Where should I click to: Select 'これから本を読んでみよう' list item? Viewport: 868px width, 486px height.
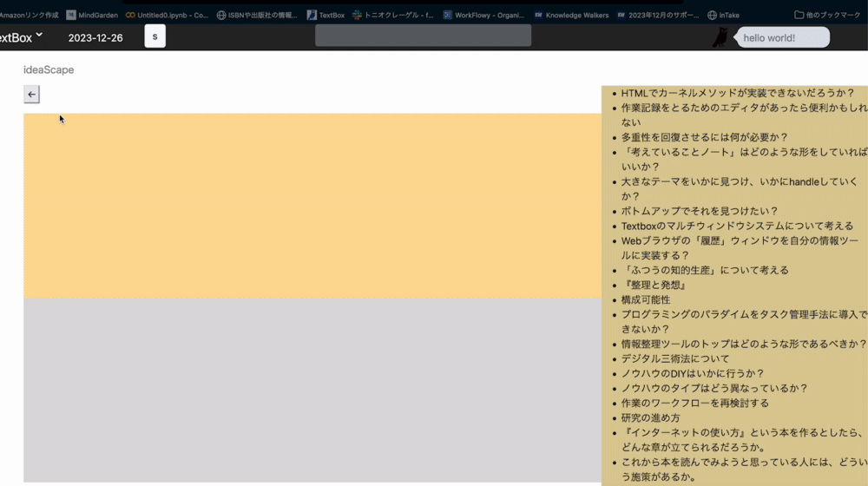744,470
